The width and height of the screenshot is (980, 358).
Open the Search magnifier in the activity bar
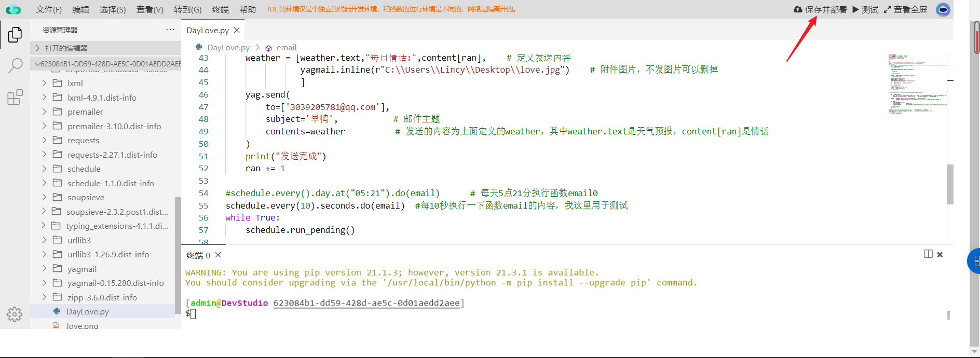click(15, 66)
